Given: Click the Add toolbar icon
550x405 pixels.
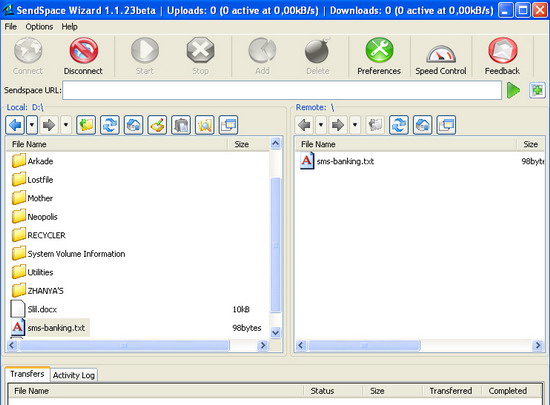Looking at the screenshot, I should tap(262, 50).
